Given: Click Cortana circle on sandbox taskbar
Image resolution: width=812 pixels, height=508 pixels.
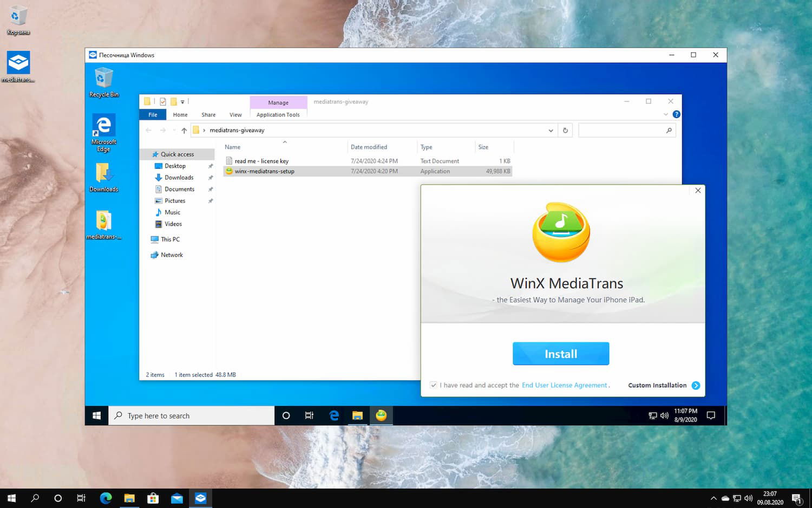Looking at the screenshot, I should click(x=286, y=415).
